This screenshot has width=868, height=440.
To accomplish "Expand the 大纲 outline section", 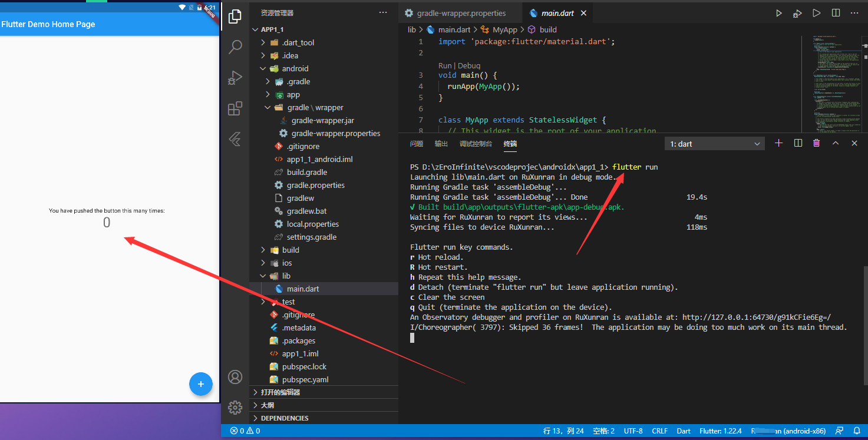I will point(324,405).
